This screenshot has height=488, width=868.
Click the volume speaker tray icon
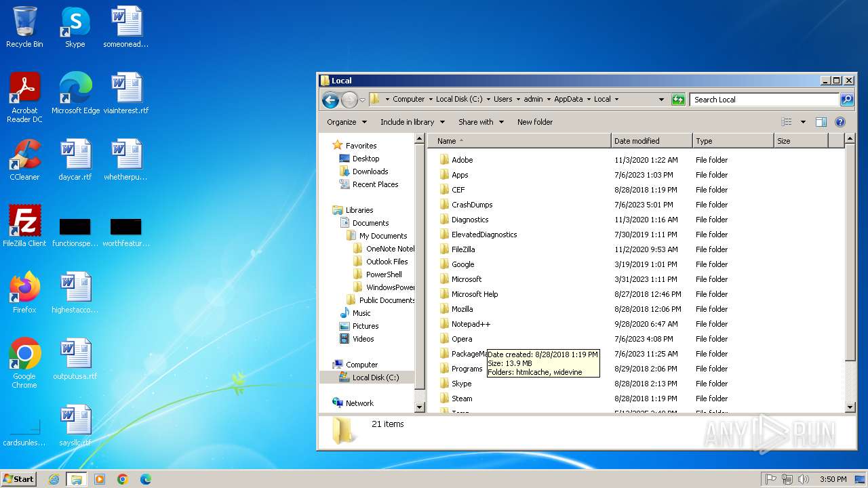coord(804,479)
